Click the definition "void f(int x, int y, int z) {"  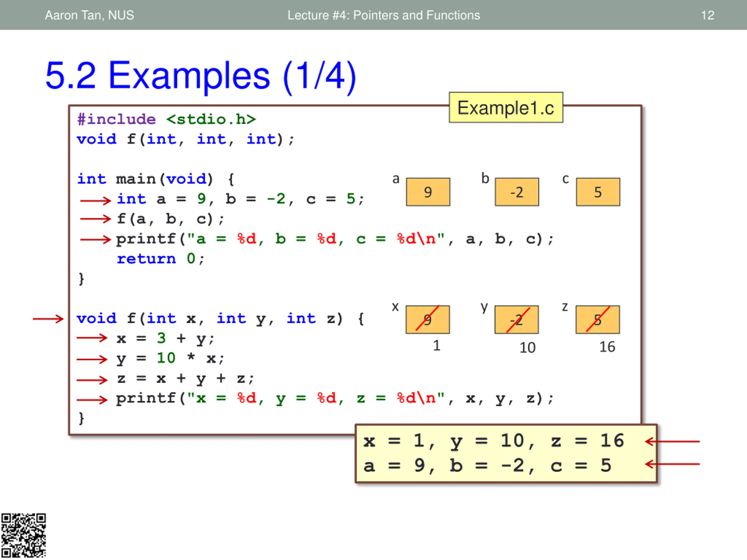pyautogui.click(x=221, y=319)
